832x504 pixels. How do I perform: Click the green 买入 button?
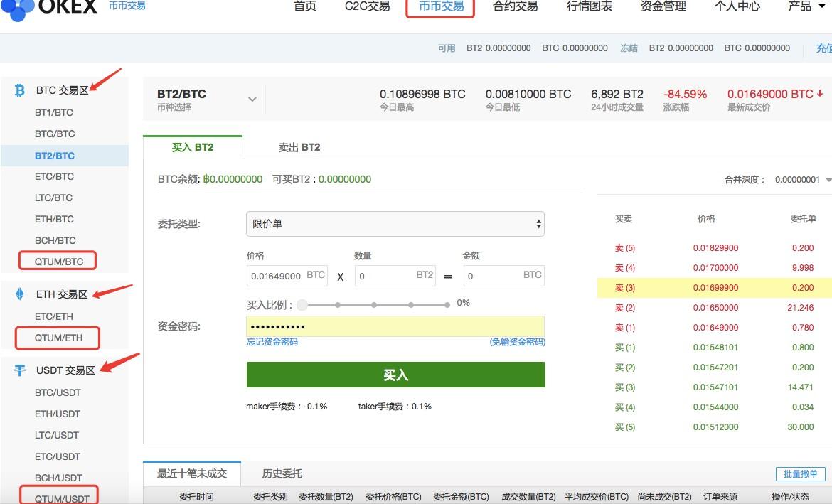(x=396, y=375)
